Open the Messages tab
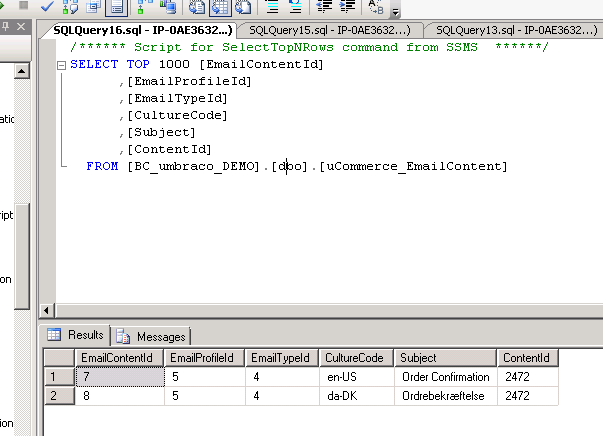This screenshot has height=436, width=603. 151,337
